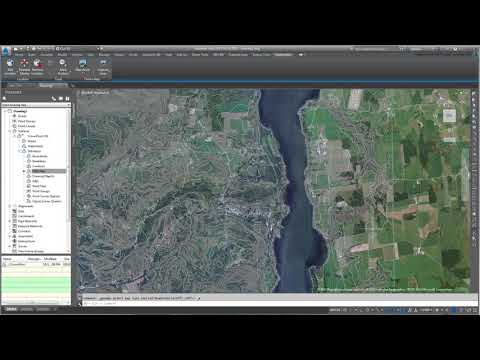Click the Sites node icon
Viewport: 480px width, 360px height.
coord(14,211)
